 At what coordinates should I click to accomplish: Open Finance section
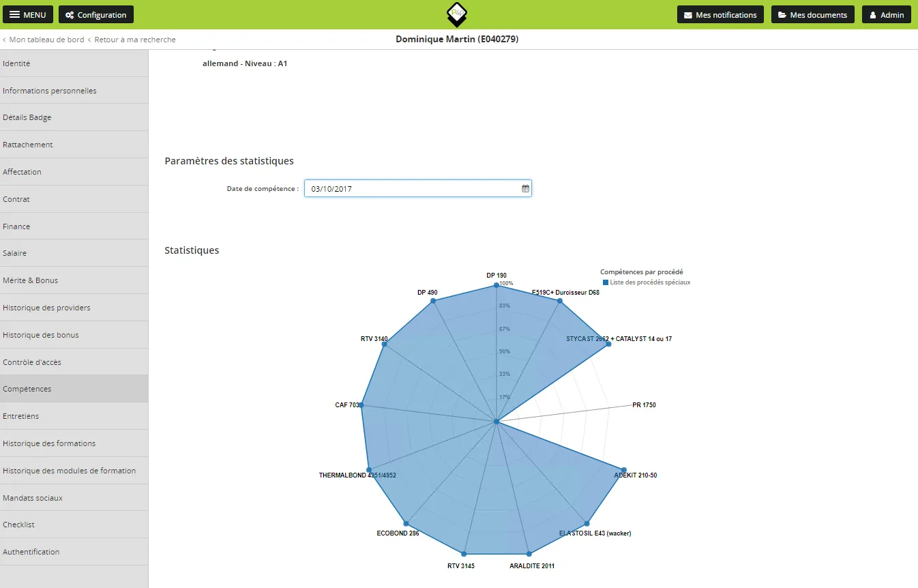[74, 226]
